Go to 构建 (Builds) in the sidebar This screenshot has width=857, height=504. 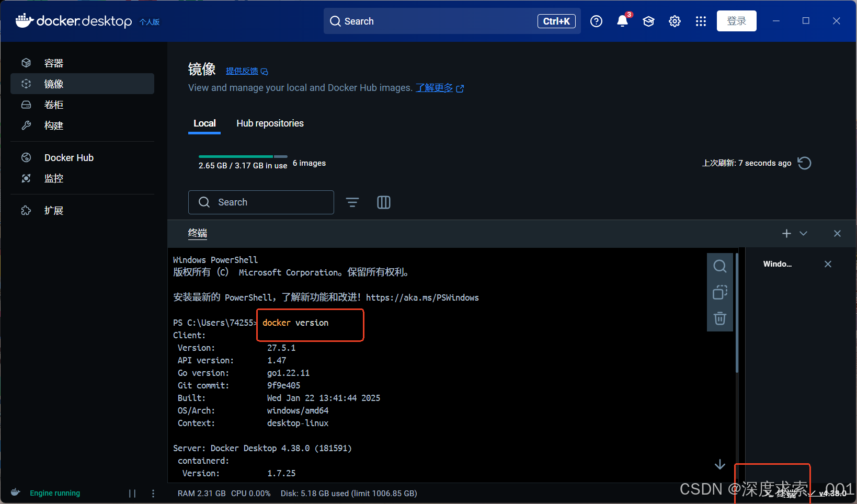pos(82,125)
